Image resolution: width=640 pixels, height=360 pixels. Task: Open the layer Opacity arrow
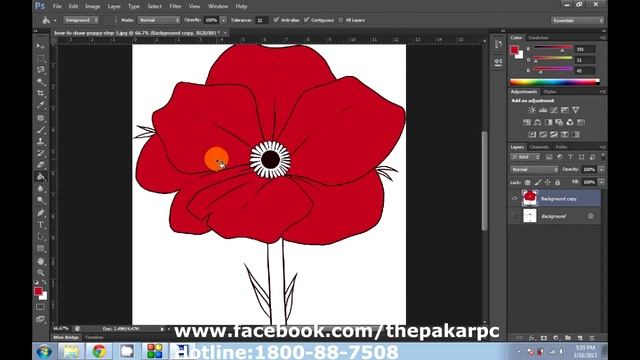(601, 169)
